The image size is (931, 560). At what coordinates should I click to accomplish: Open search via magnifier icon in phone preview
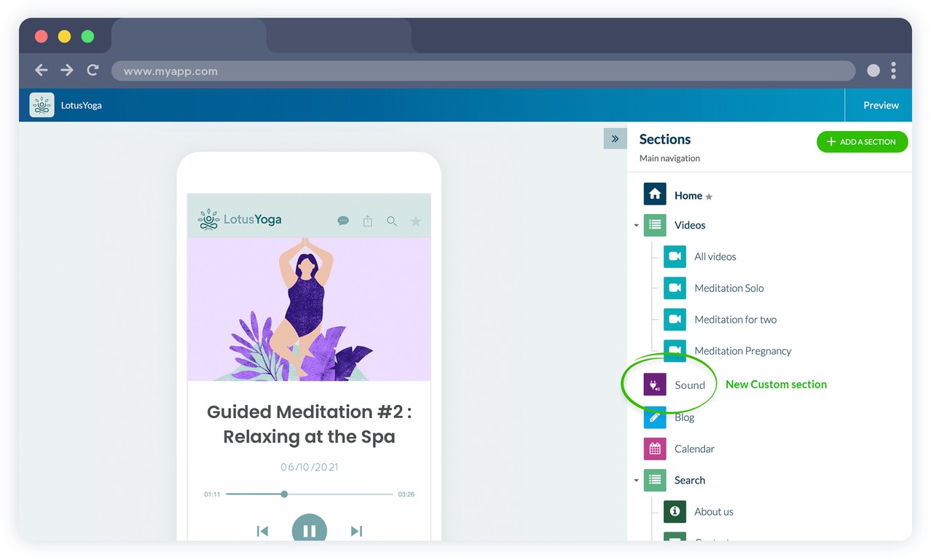point(392,221)
